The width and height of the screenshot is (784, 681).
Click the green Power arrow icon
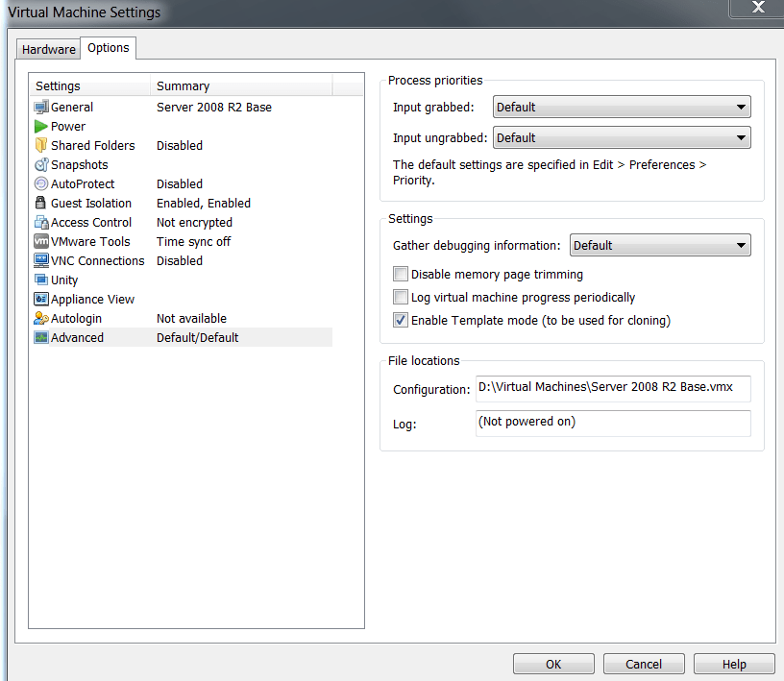point(41,127)
